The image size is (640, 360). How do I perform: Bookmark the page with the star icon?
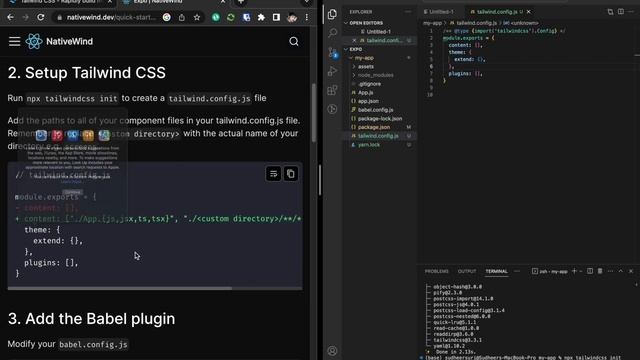(197, 17)
